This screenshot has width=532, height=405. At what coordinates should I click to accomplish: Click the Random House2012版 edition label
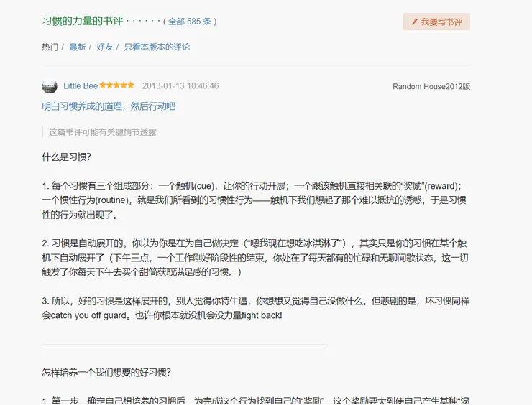431,86
